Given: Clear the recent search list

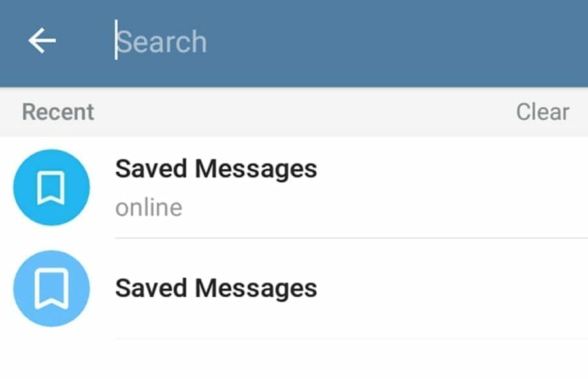Looking at the screenshot, I should (x=543, y=112).
